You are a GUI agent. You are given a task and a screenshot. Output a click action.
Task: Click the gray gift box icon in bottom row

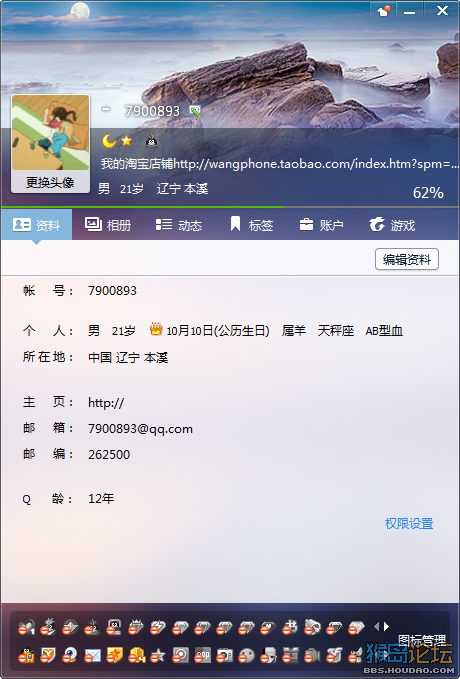point(290,655)
